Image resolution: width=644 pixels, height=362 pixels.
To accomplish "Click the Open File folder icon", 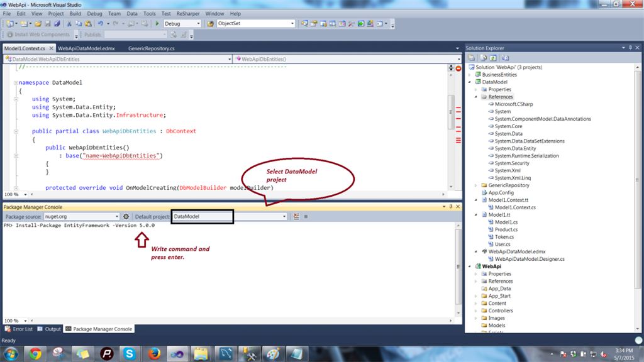I will click(38, 24).
